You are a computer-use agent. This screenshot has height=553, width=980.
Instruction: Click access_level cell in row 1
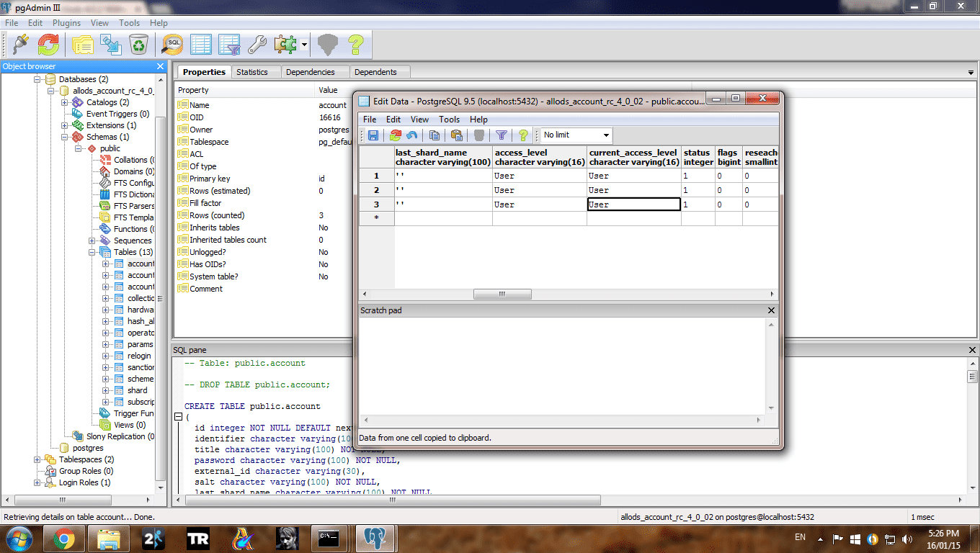pos(540,176)
